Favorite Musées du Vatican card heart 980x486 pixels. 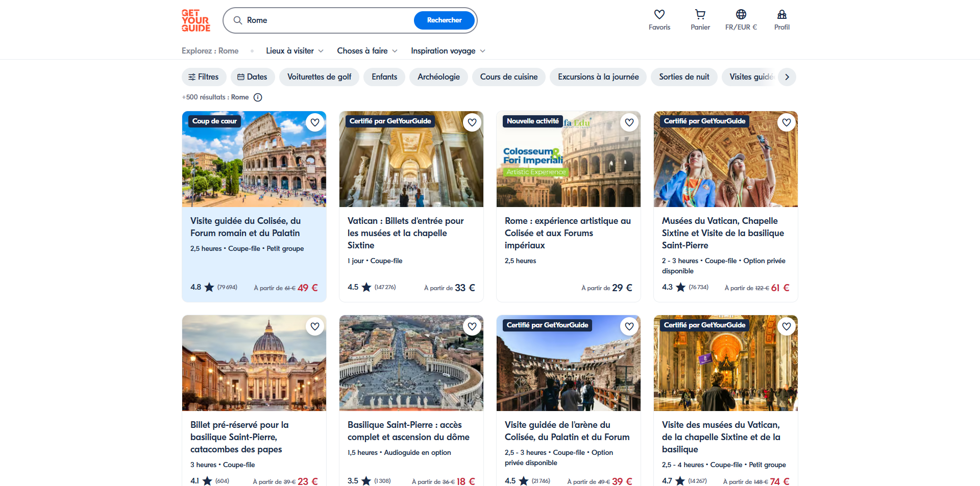click(787, 122)
